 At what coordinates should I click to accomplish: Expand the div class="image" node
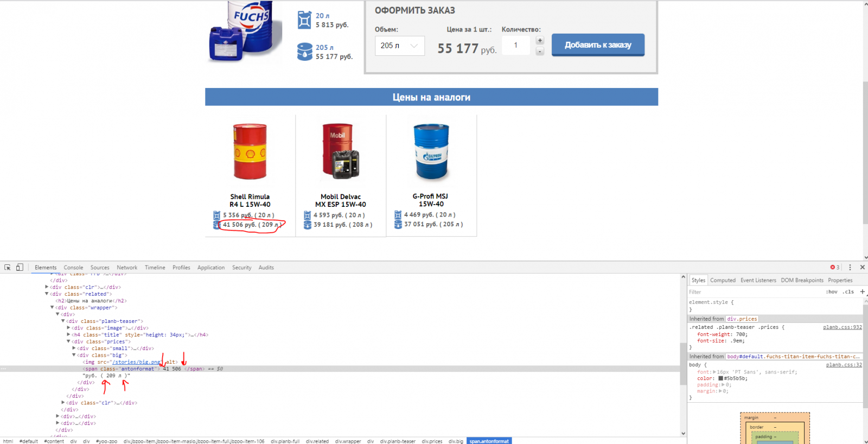[68, 328]
